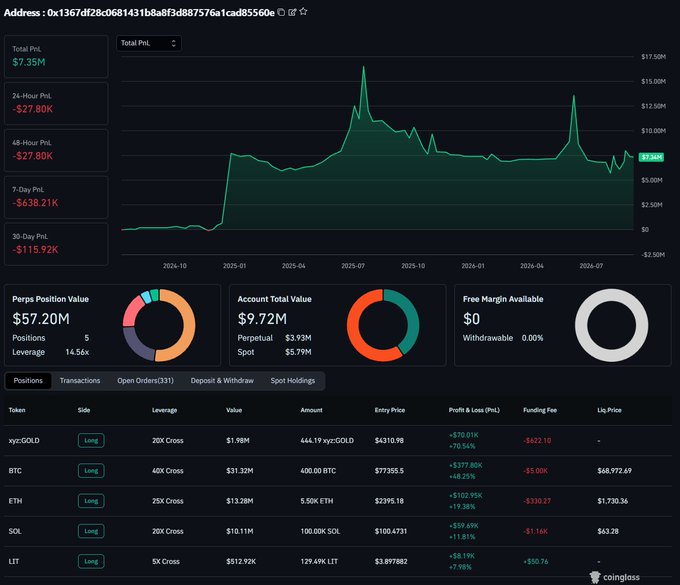Click the Long badge in the xyz:GOLD row
The width and height of the screenshot is (680, 585).
[x=91, y=440]
